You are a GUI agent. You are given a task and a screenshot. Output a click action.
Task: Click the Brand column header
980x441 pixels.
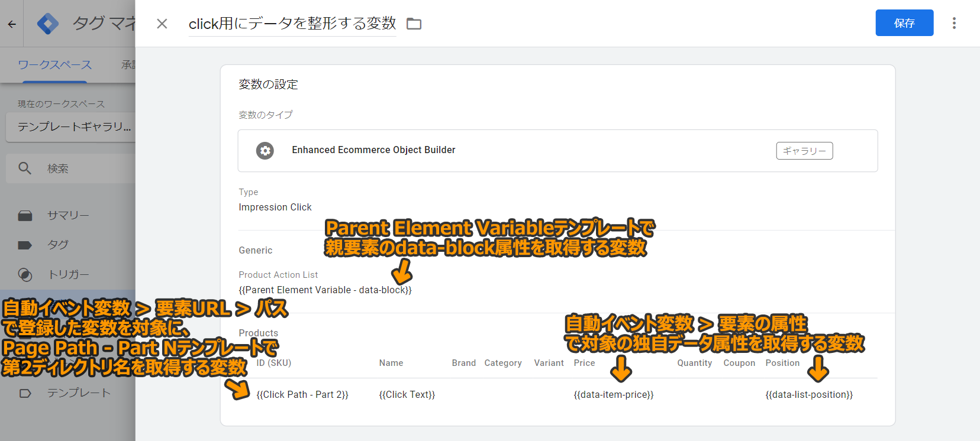(464, 363)
